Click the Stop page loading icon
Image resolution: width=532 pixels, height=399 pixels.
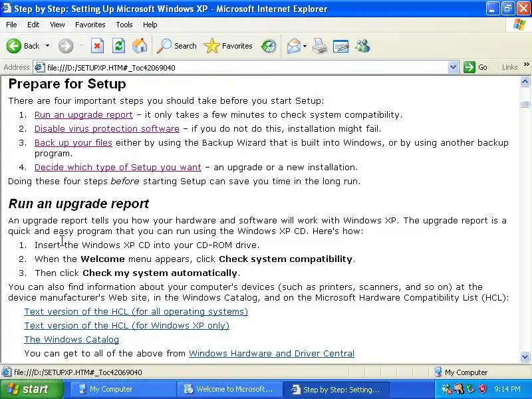(x=97, y=46)
